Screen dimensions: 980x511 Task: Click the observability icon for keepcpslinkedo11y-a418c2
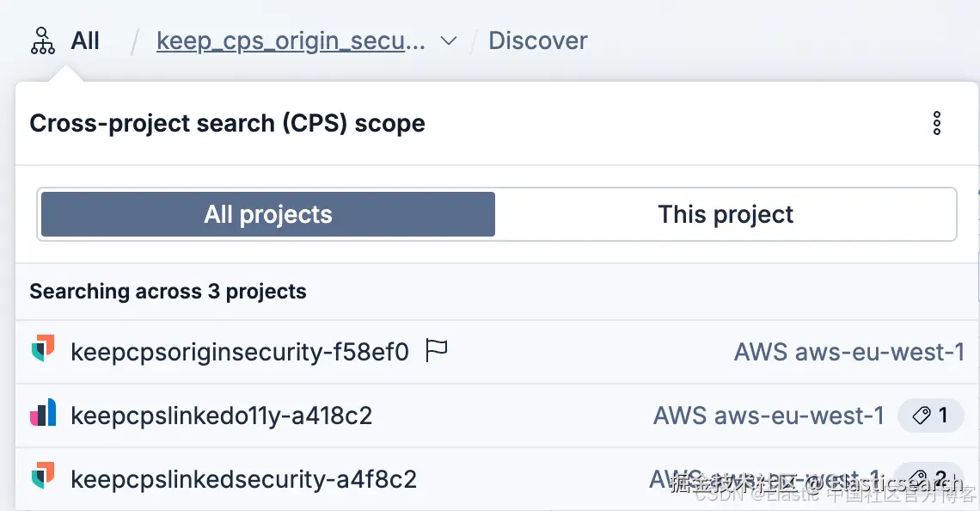pyautogui.click(x=43, y=415)
